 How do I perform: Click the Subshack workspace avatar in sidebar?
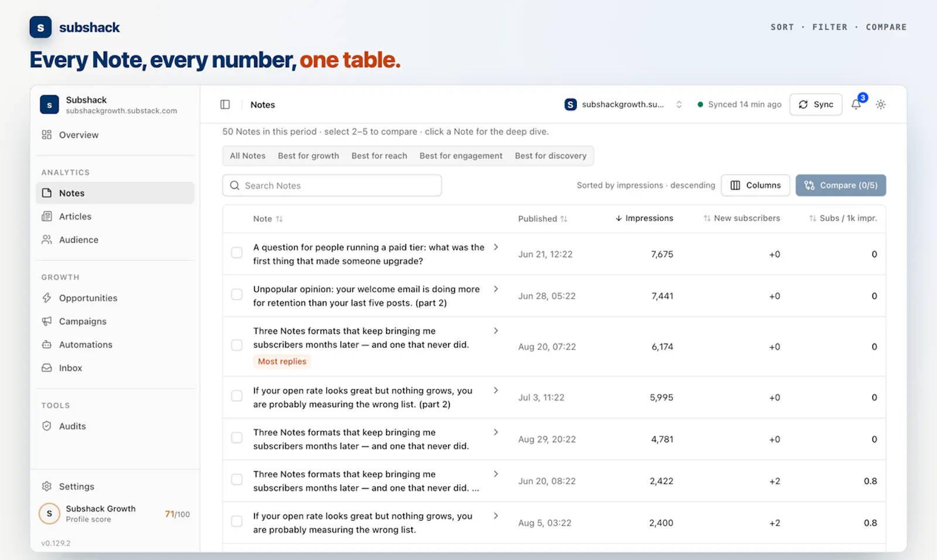tap(49, 105)
